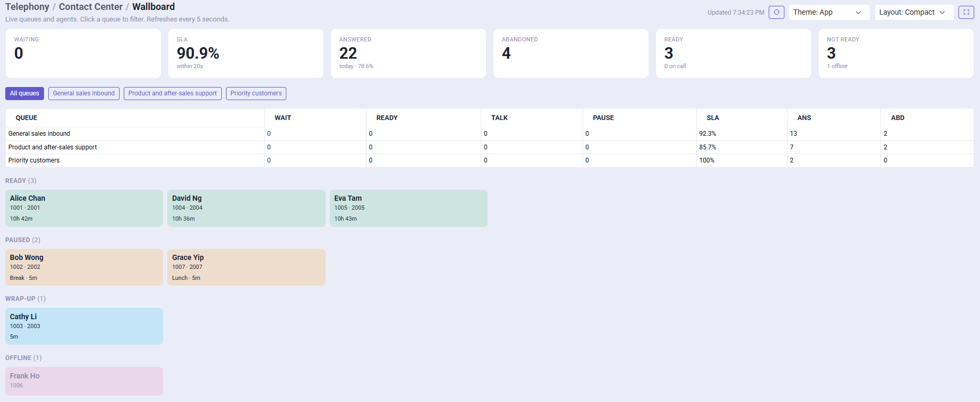Click the Answered 22 stat card
This screenshot has width=980, height=402.
(408, 53)
